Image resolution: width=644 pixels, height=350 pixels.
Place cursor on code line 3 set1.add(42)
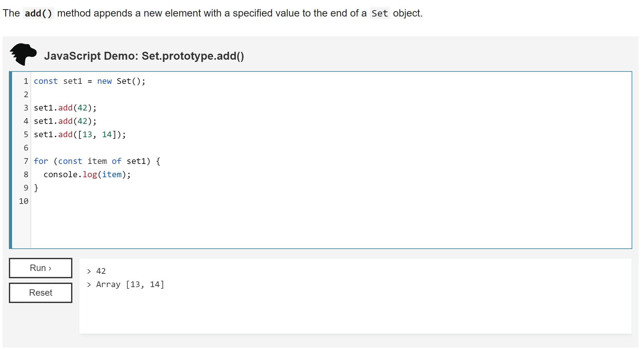pyautogui.click(x=65, y=108)
